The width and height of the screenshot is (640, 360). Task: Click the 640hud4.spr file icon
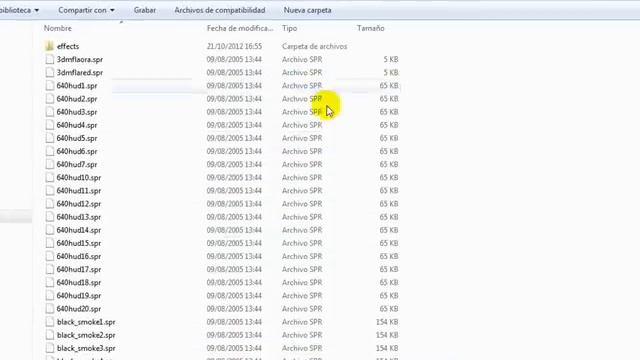pos(50,125)
